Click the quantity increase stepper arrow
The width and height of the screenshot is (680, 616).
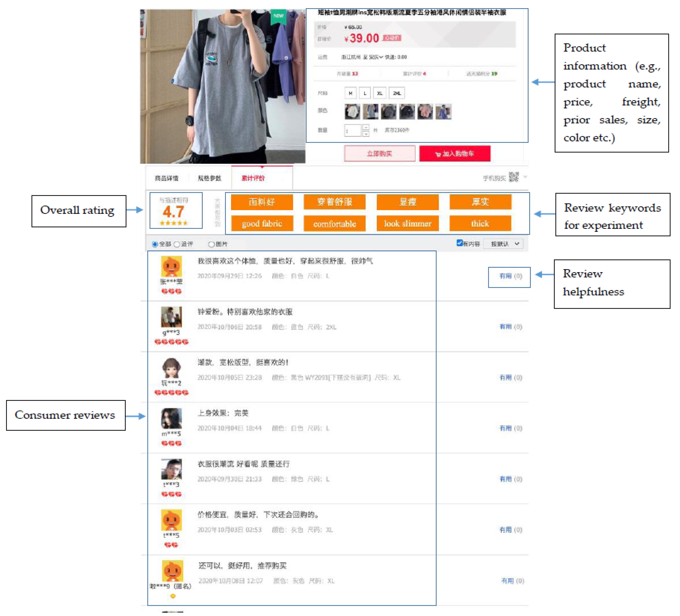coord(366,127)
